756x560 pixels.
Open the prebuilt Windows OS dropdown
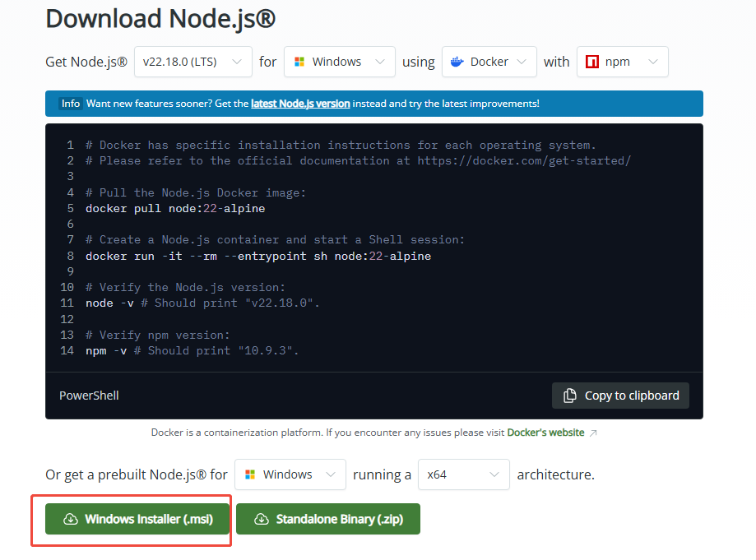coord(290,474)
